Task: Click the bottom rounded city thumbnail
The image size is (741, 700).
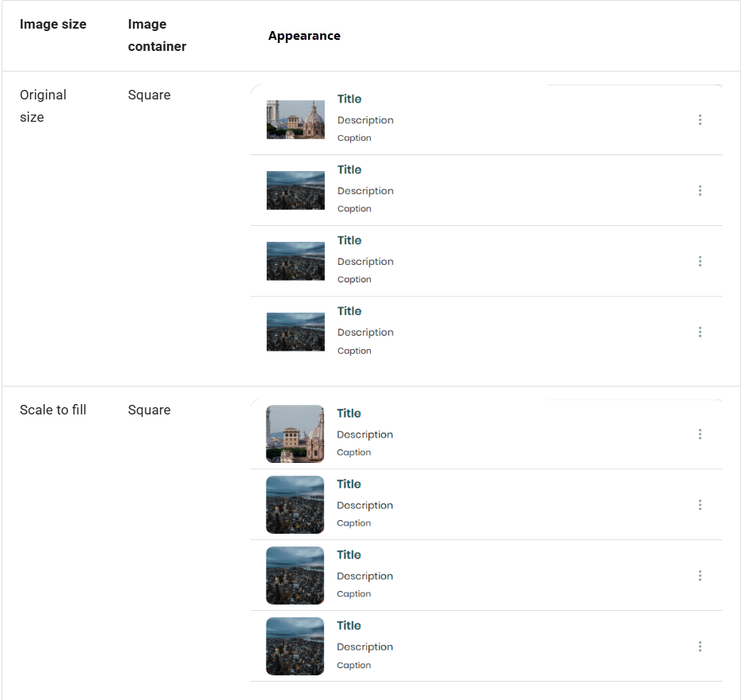Action: 295,646
